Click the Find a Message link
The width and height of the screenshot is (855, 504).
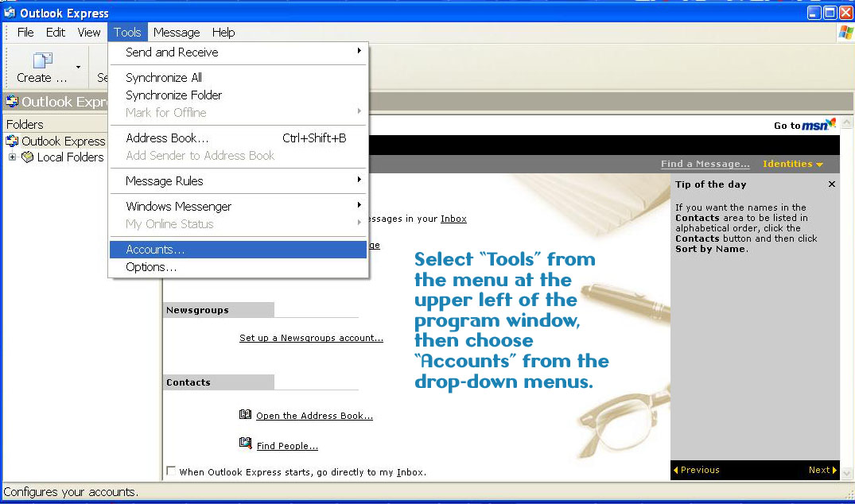tap(705, 164)
